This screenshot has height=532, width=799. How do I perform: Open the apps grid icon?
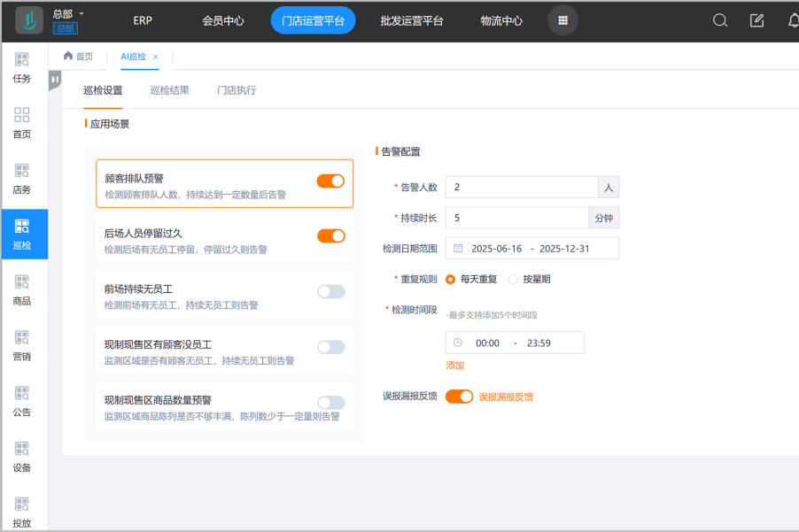pos(562,20)
